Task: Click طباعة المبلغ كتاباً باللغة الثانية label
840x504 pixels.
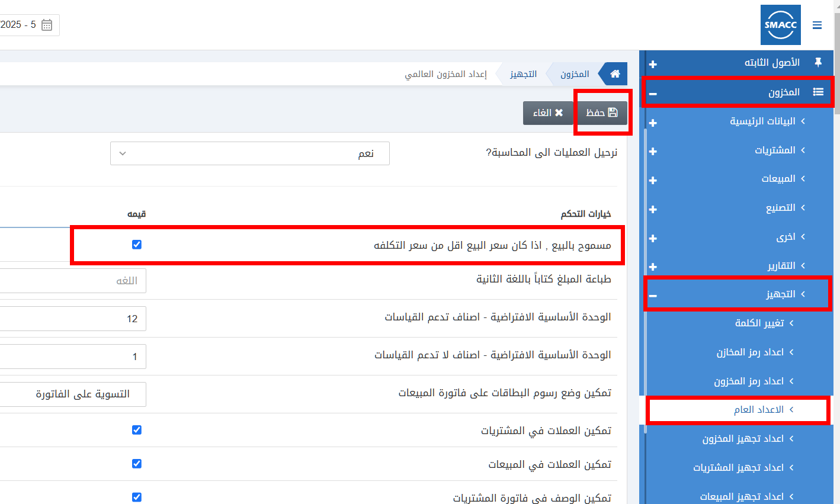Action: (x=544, y=279)
